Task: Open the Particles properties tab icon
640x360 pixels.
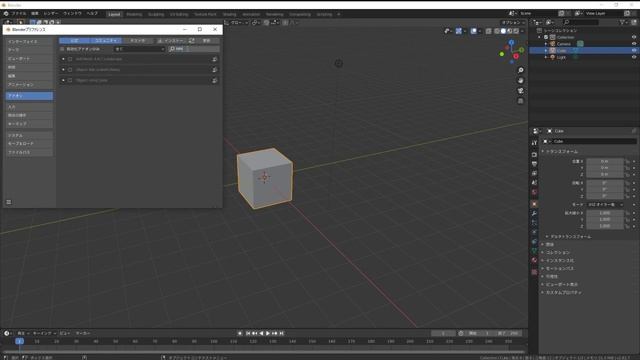Action: pyautogui.click(x=534, y=223)
